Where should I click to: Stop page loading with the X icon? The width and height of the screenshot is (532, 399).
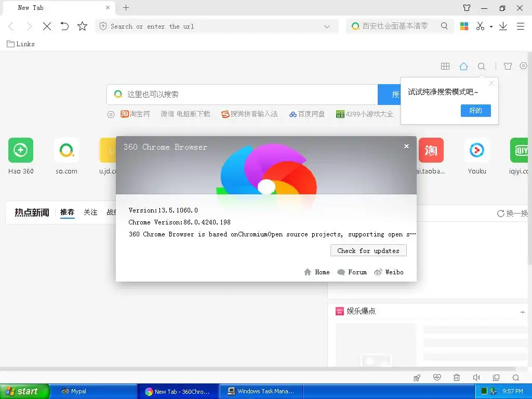[x=47, y=26]
